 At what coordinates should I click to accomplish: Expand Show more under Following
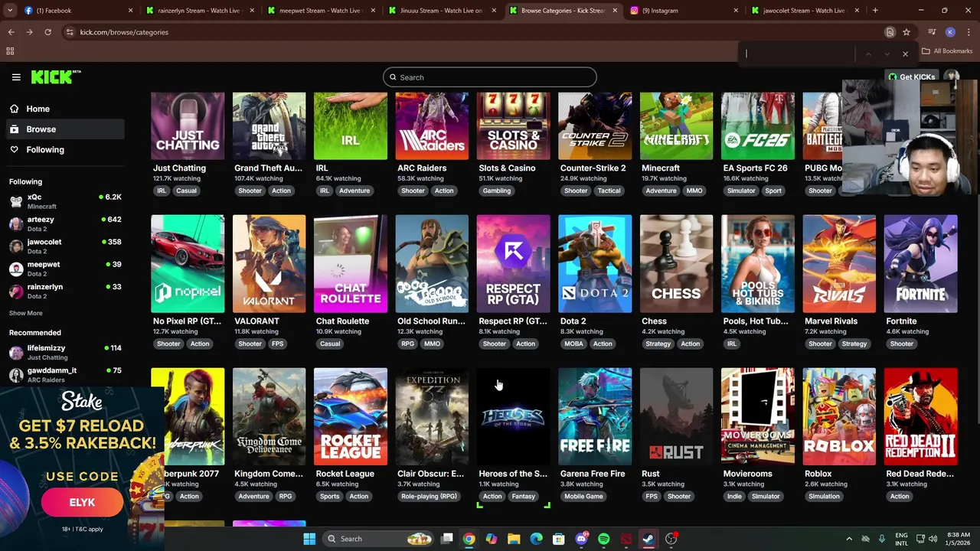(25, 313)
